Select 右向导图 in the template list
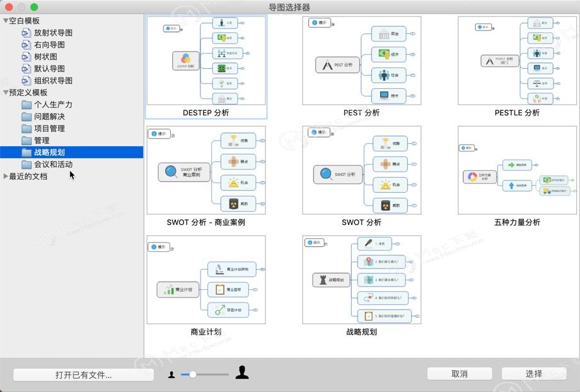 pos(50,45)
